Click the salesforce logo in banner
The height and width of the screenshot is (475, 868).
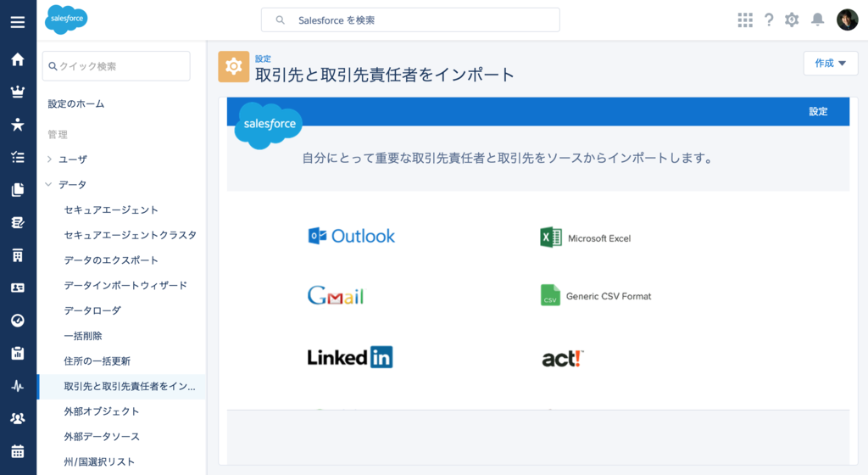coord(269,126)
